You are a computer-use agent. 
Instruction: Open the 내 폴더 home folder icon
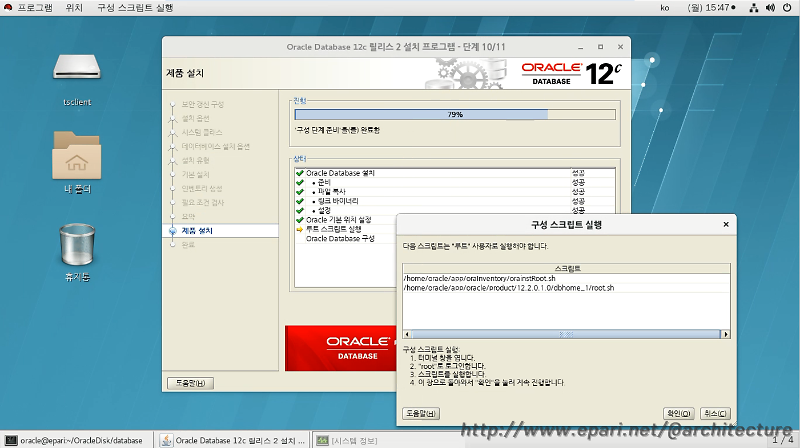pos(77,155)
